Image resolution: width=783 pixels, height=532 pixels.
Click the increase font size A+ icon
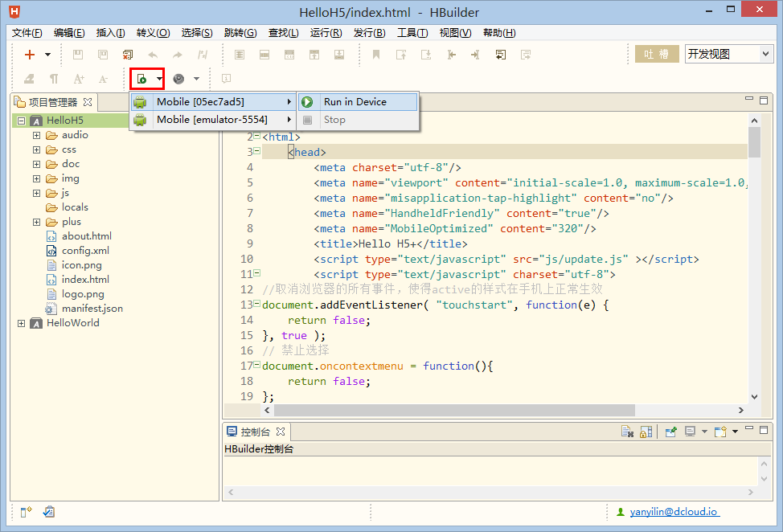tap(79, 79)
